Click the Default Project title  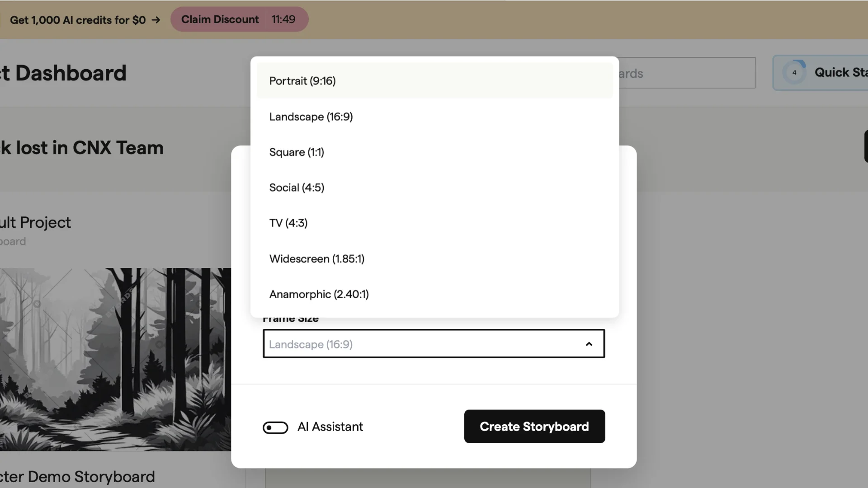pos(35,223)
